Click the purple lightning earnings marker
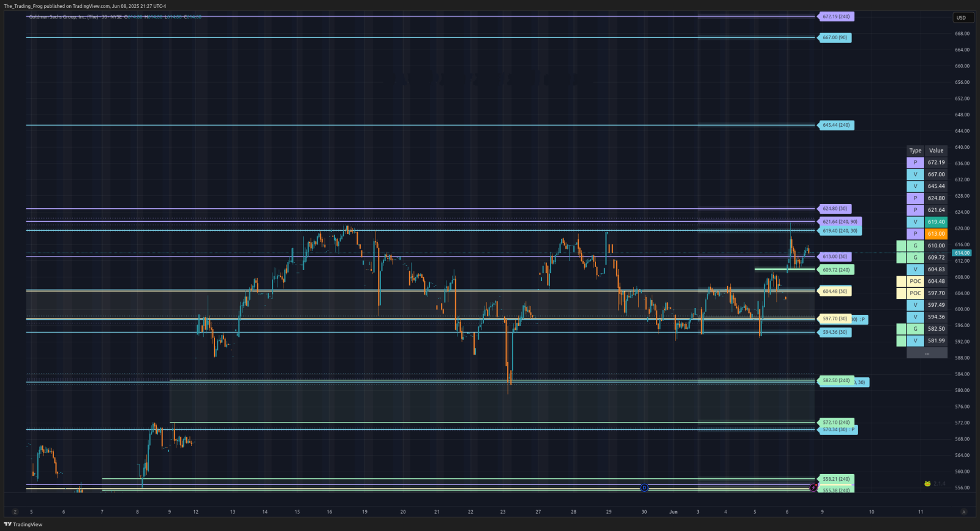Image resolution: width=980 pixels, height=531 pixels. [813, 488]
